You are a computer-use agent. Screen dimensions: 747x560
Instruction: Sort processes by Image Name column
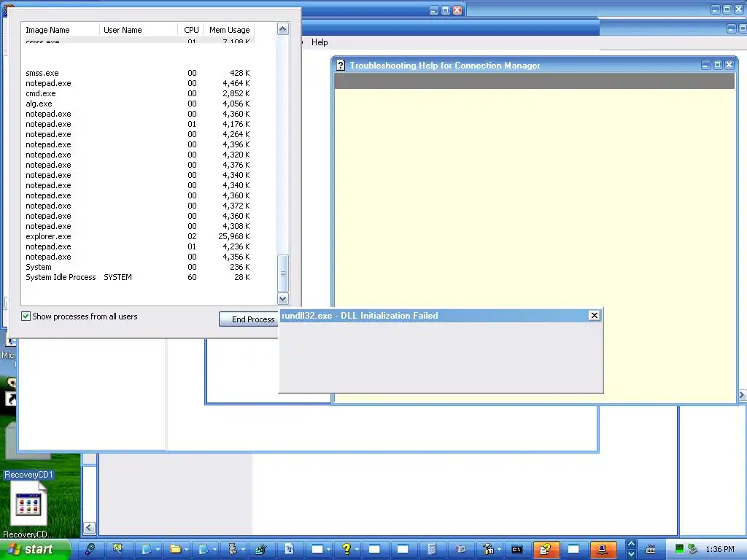[x=61, y=29]
